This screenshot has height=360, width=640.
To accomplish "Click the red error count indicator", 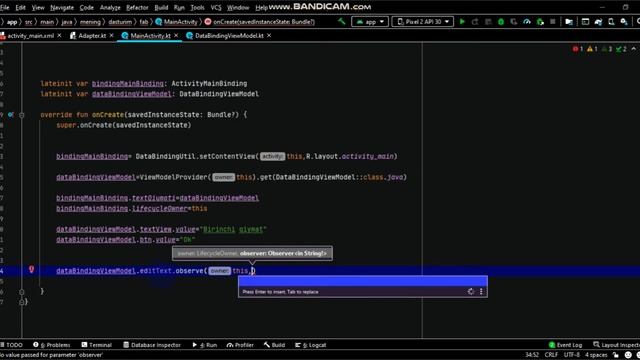I will (578, 49).
